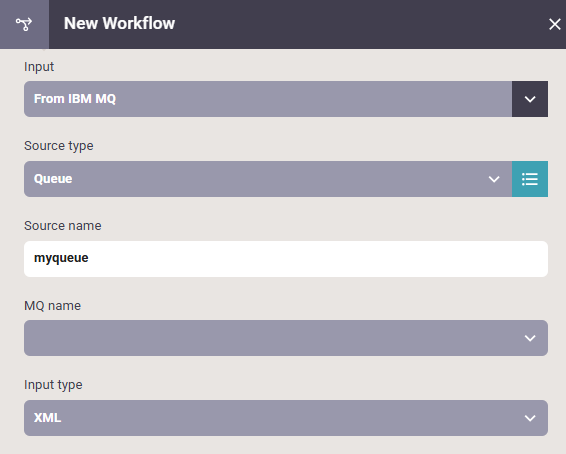
Task: Select the Queue value text
Action: coord(53,179)
